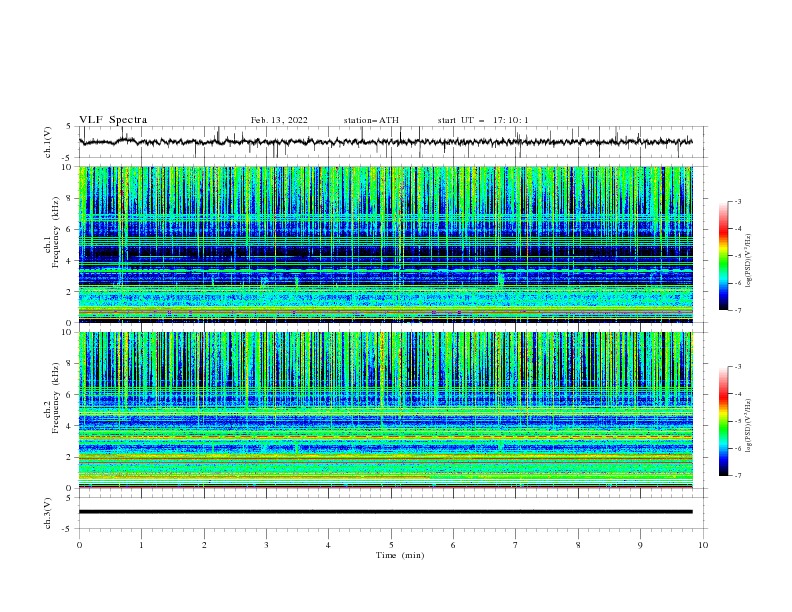Screen dimensions: 792x612
Task: Click time axis tick label "9"
Action: coord(640,545)
